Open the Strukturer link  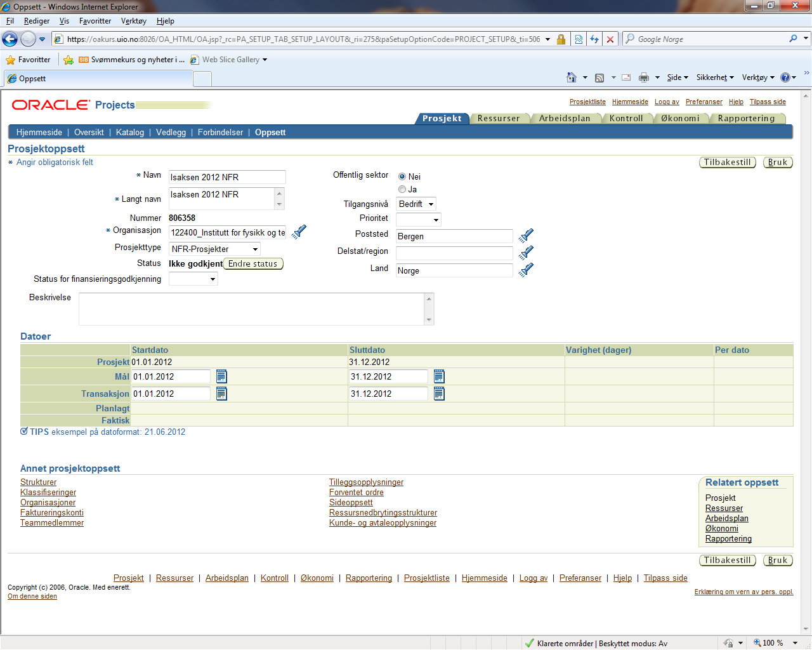click(x=38, y=482)
